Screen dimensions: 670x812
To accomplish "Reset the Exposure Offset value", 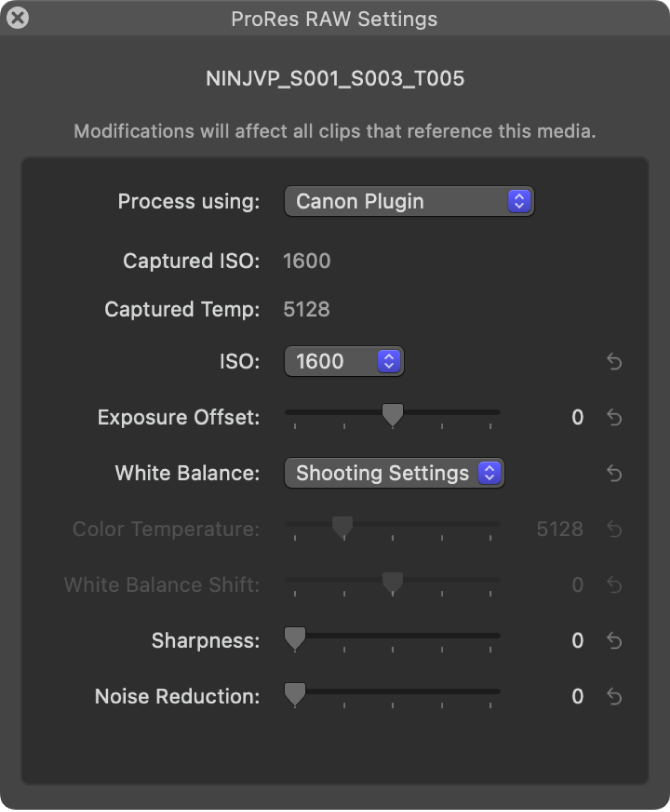I will [x=615, y=418].
